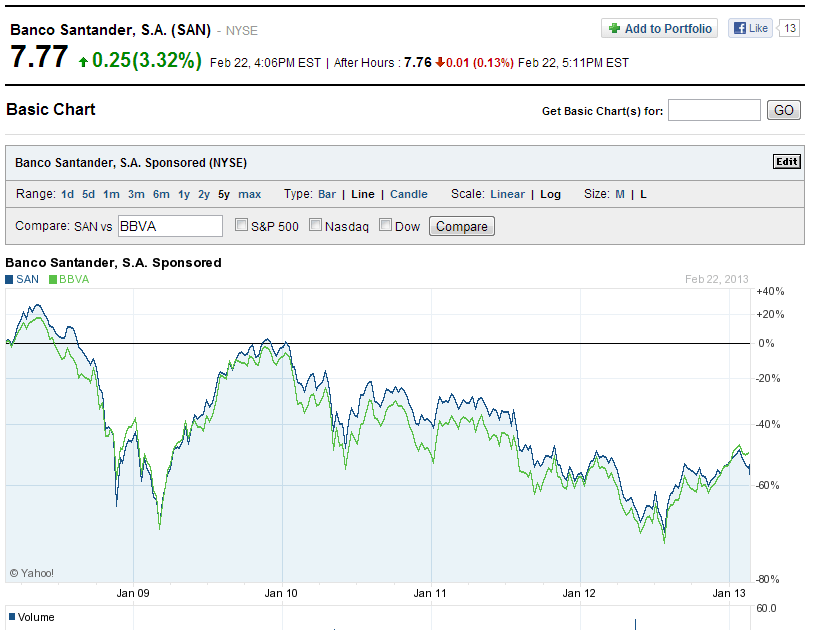Change chart type to Bar

tap(327, 194)
